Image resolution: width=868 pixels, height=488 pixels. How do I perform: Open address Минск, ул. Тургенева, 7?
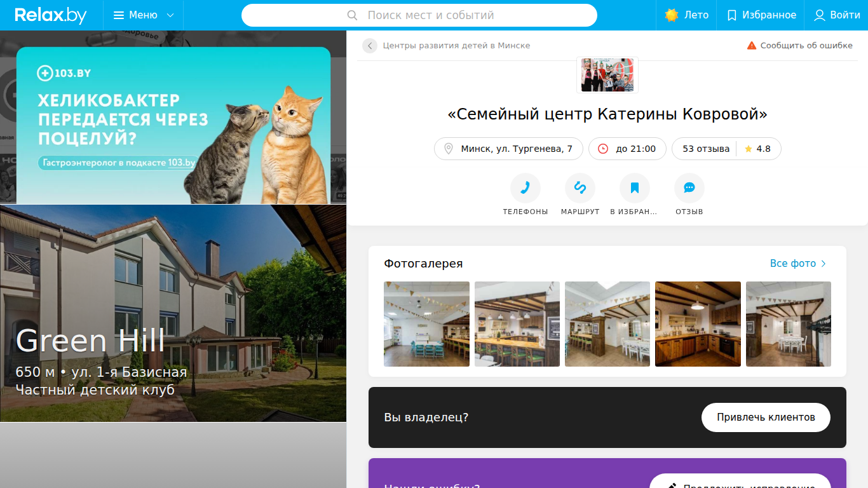[508, 149]
